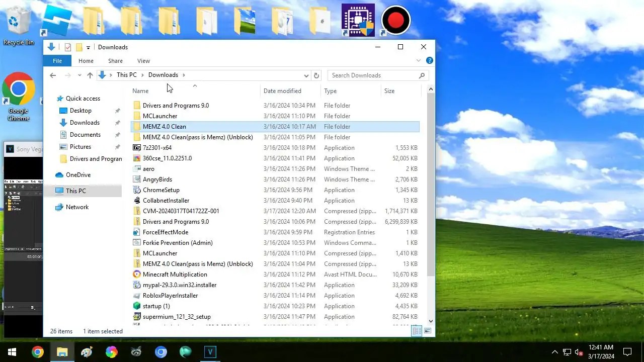The width and height of the screenshot is (644, 362).
Task: Select the AngryBirds Windows theme file
Action: click(x=275, y=179)
